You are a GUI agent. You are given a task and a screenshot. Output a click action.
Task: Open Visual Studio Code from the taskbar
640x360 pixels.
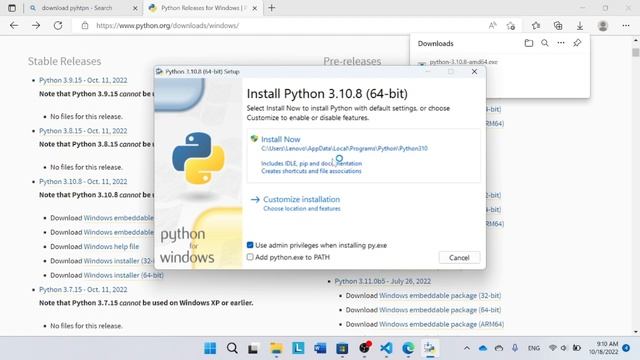[x=386, y=348]
